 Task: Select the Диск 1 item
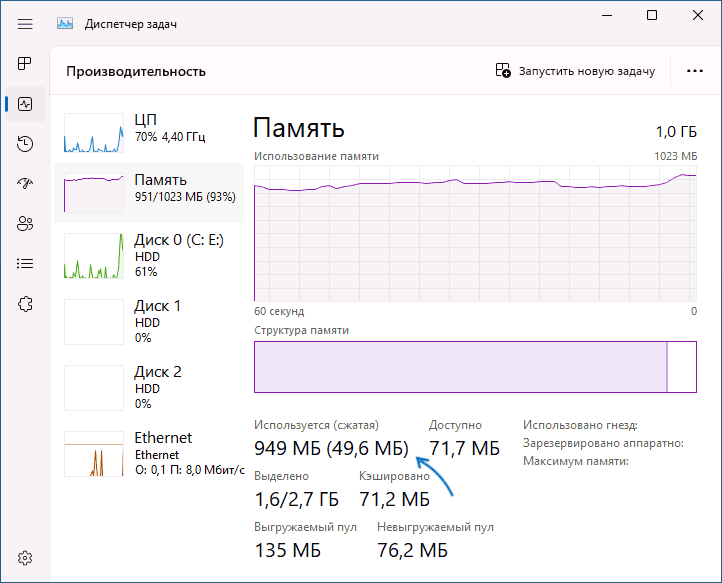coord(149,321)
